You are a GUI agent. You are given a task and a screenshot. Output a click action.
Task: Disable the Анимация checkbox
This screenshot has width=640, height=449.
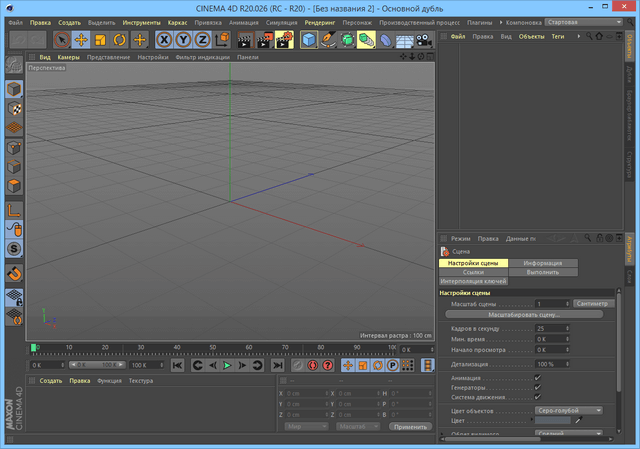[x=537, y=377]
